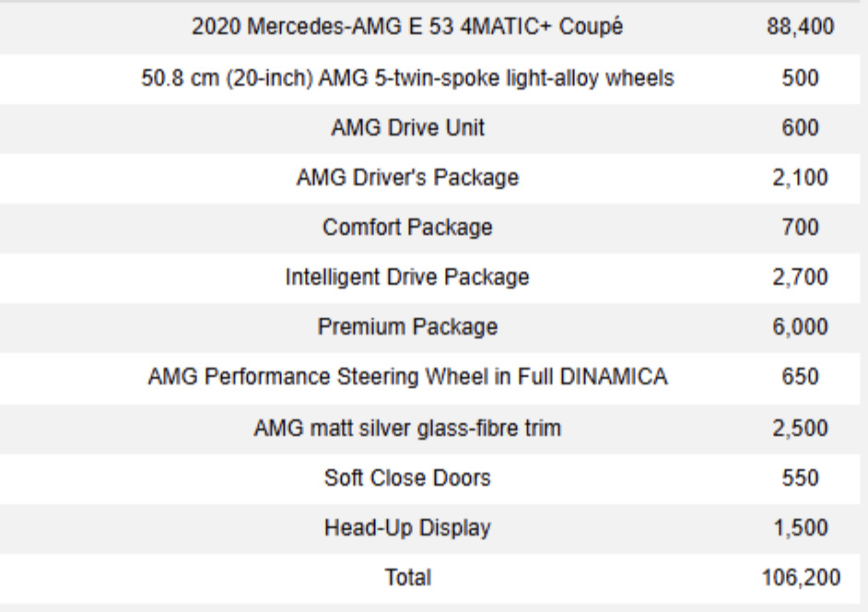Viewport: 868px width, 612px height.
Task: Select the 2,500 trim price cell
Action: [800, 428]
